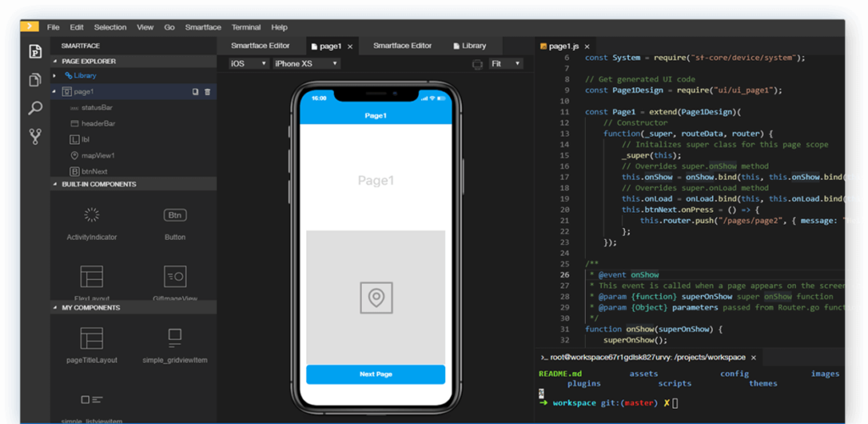The width and height of the screenshot is (868, 424).
Task: Click the Search magnifier in activity bar
Action: pyautogui.click(x=35, y=108)
